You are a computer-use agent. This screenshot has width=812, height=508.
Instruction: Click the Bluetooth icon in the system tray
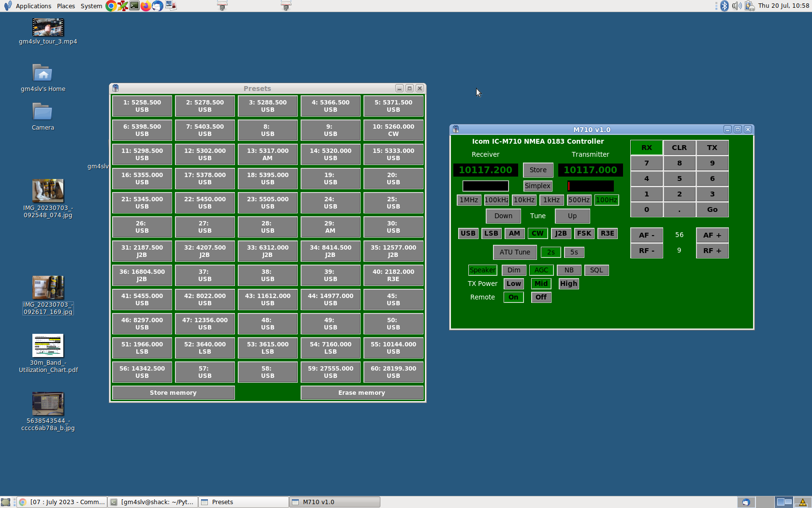click(x=725, y=6)
